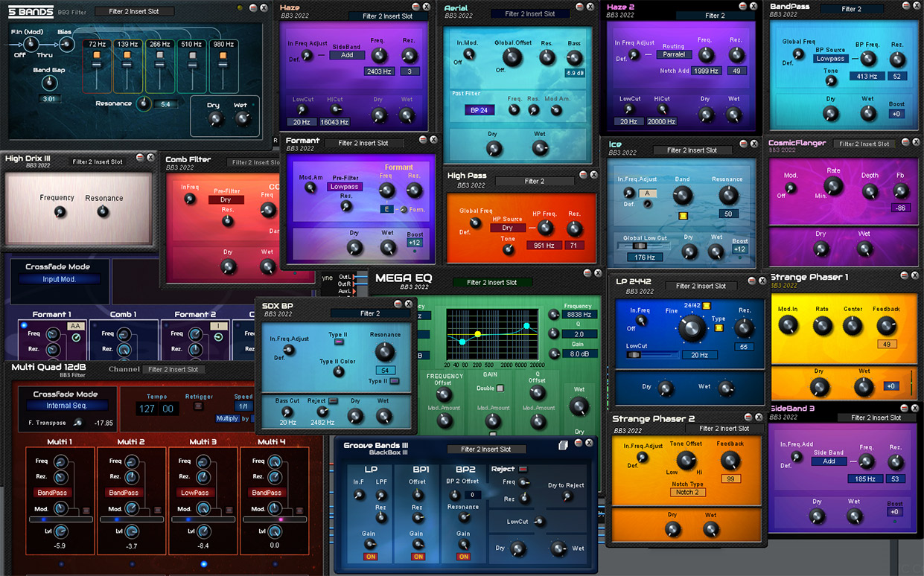
Task: Click the Depth knob in CosmicFlanger
Action: point(870,191)
